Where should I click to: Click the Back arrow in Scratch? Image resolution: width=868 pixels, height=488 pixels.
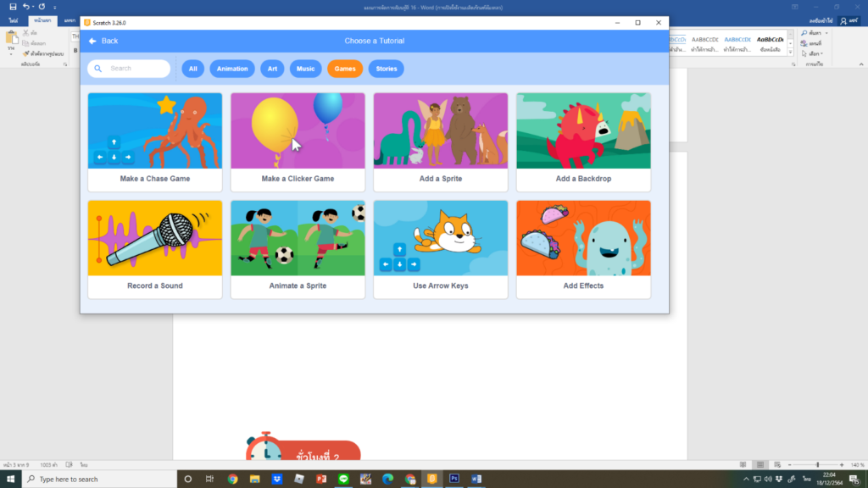pos(93,41)
